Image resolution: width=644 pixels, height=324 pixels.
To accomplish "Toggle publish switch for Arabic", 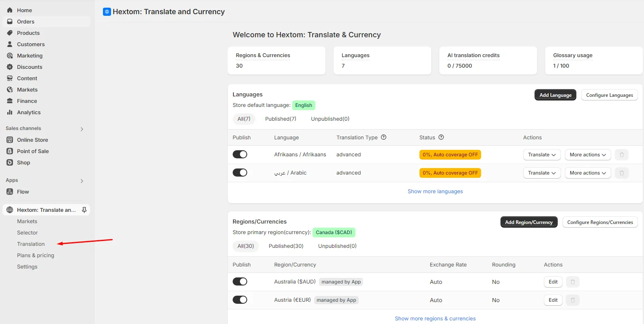I will pos(240,173).
